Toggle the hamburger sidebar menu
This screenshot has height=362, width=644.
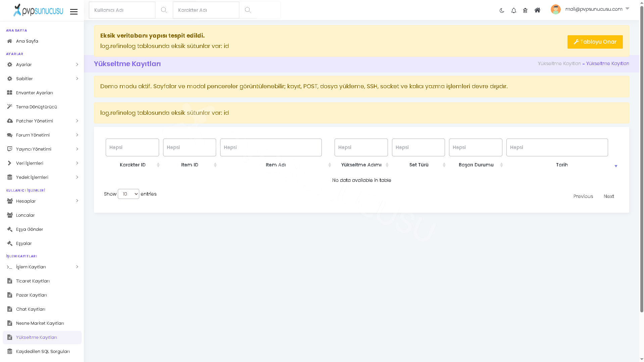click(x=74, y=12)
